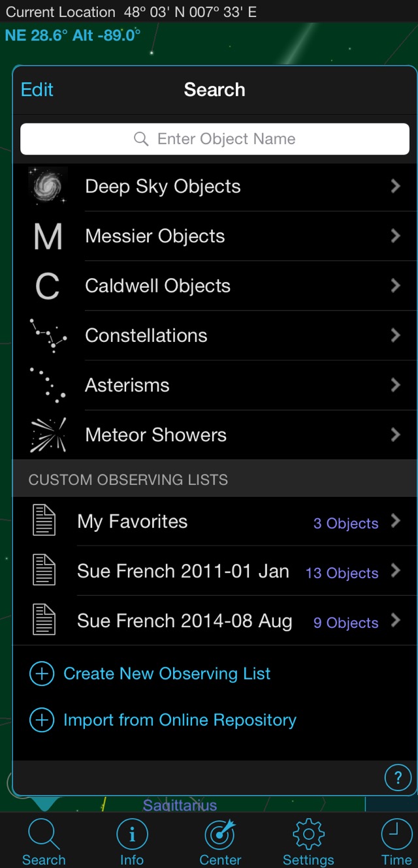Open the Settings gear icon
The height and width of the screenshot is (868, 418).
click(x=308, y=835)
